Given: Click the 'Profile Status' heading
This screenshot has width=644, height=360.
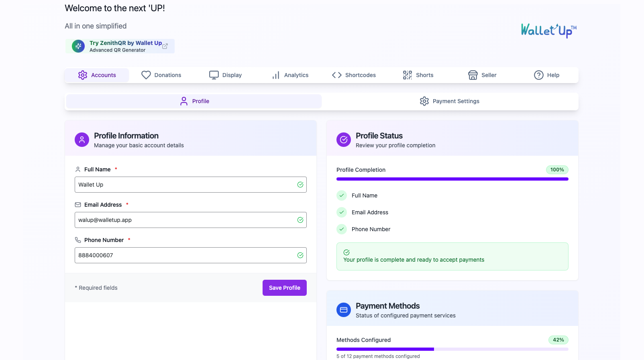Looking at the screenshot, I should tap(379, 136).
